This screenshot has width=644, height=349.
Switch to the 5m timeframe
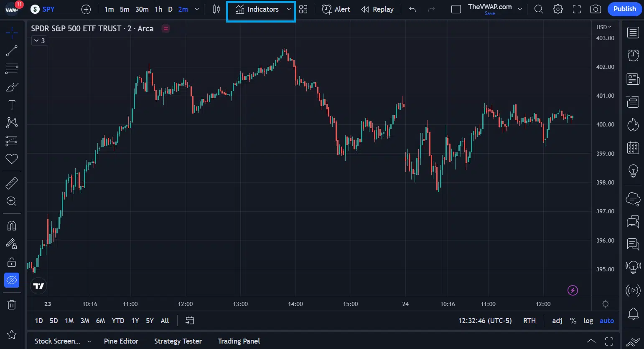[125, 9]
